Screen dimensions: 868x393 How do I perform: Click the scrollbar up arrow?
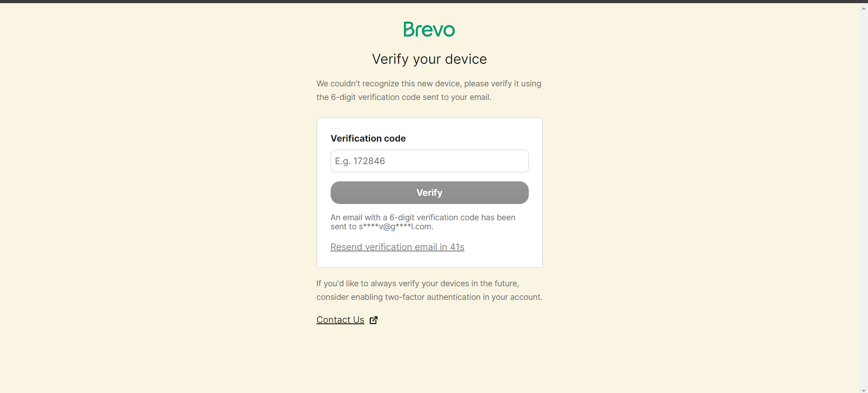pos(863,8)
